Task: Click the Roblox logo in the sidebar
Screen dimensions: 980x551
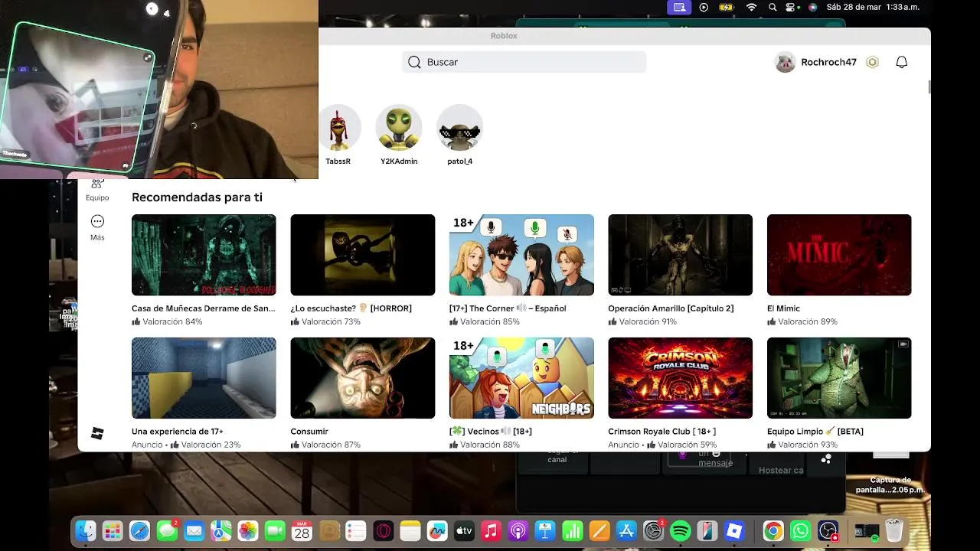Action: point(97,433)
